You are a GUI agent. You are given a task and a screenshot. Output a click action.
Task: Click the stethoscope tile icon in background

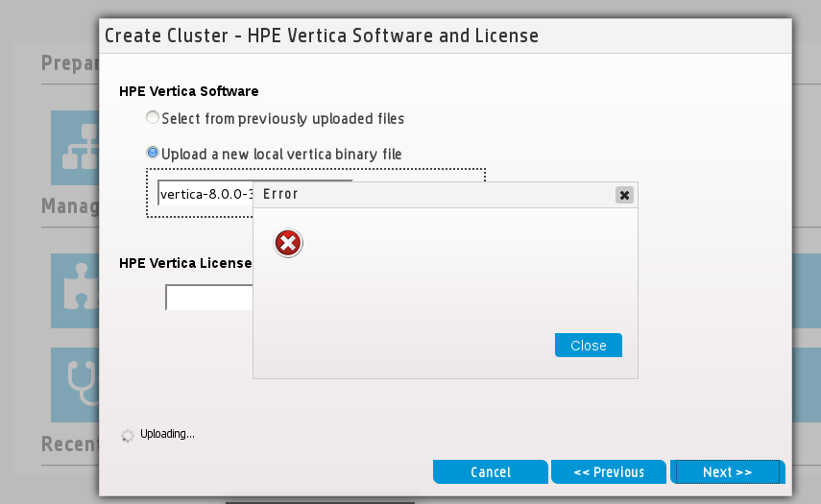pos(75,385)
